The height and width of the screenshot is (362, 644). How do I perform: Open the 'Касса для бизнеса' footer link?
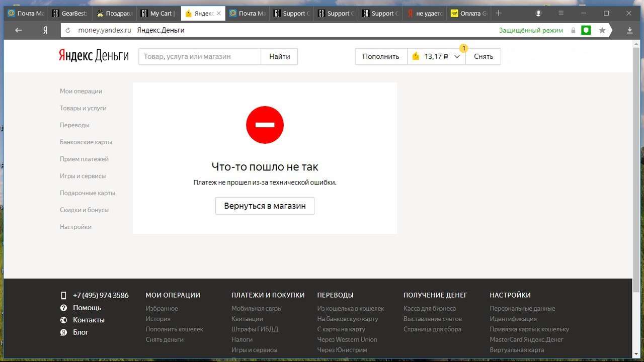tap(430, 308)
